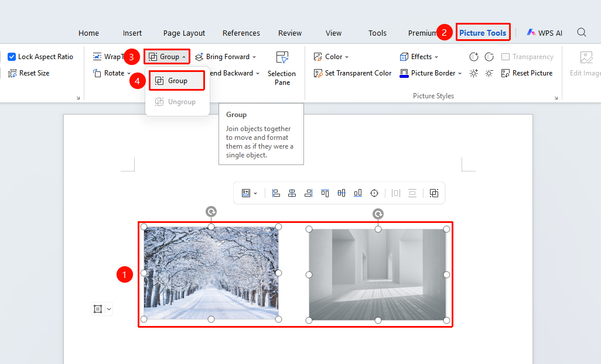Click Reset Picture
This screenshot has width=601, height=364.
[x=527, y=73]
